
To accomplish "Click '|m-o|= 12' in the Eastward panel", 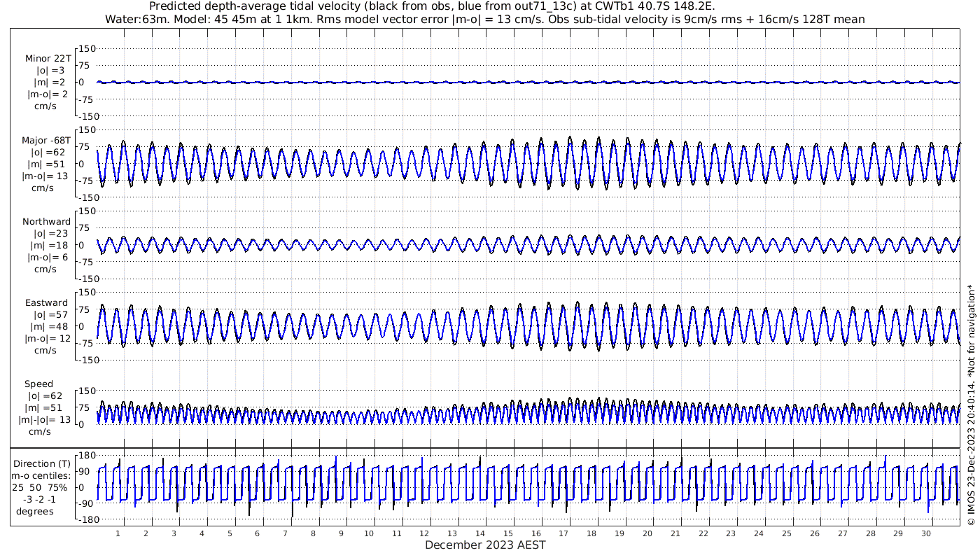I will pyautogui.click(x=46, y=339).
